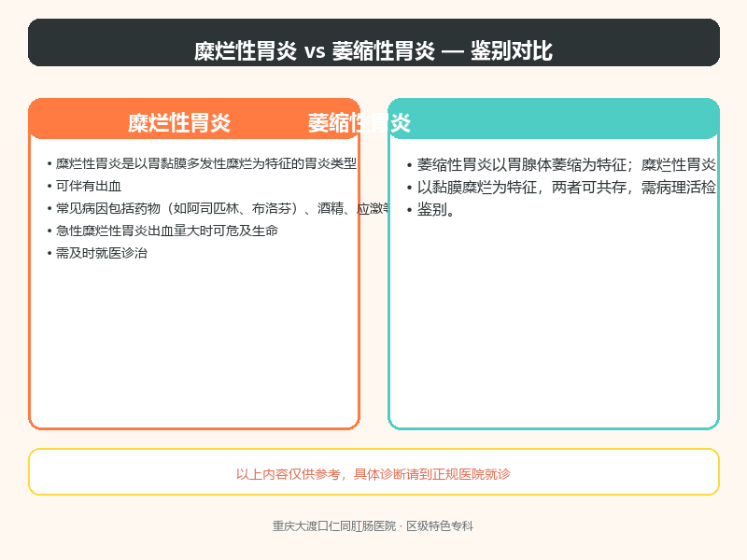747x560 pixels.
Task: Click the disclaimer '以上内容仅供参考，具体诊断请到正规医院就诊'
Action: pos(373,474)
